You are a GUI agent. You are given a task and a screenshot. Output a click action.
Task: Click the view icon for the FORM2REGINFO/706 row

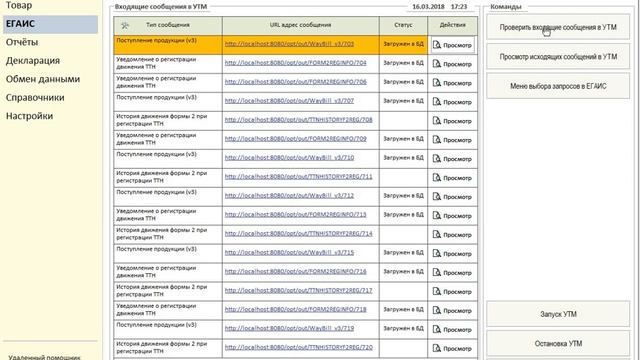pyautogui.click(x=437, y=83)
